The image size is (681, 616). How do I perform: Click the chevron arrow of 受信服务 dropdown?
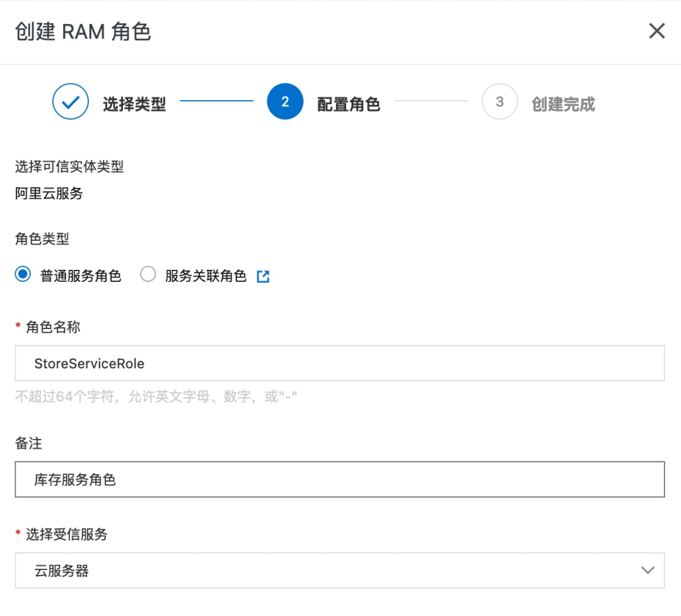[647, 571]
